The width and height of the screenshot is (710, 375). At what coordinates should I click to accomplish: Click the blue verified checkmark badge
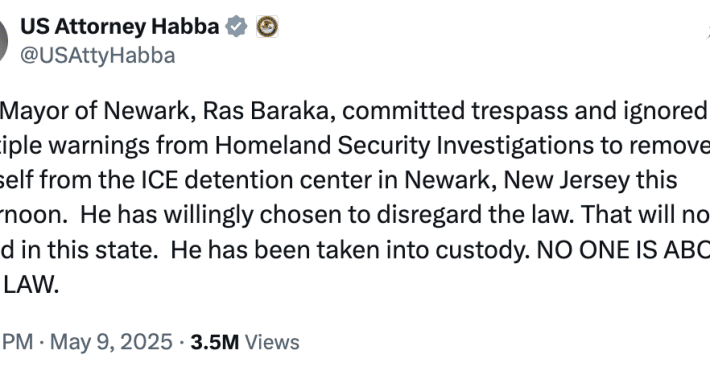tap(237, 27)
